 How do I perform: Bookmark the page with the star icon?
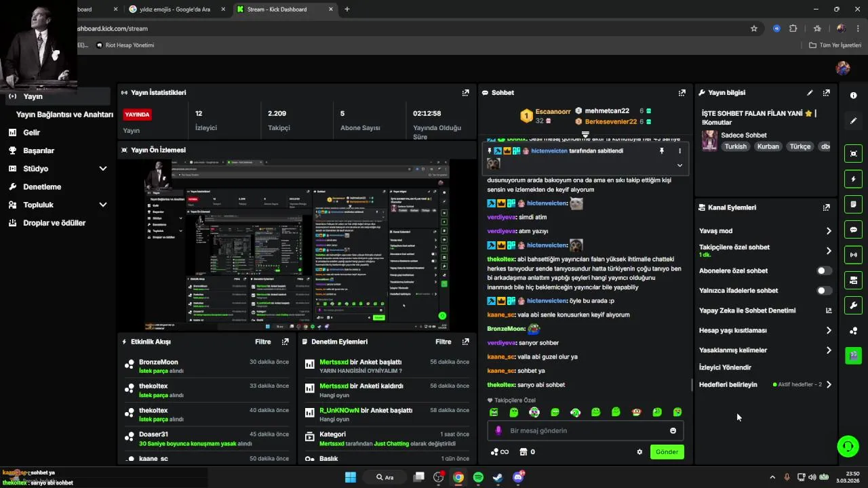click(753, 28)
